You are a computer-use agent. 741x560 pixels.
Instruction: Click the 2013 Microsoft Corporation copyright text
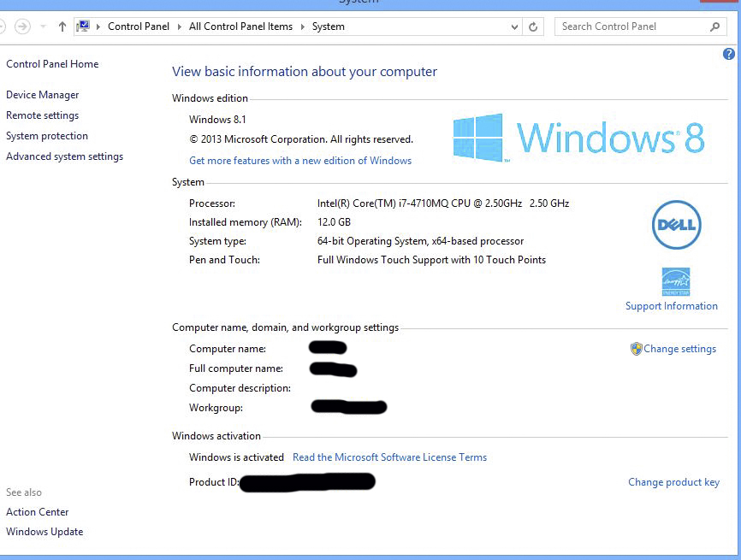point(301,139)
